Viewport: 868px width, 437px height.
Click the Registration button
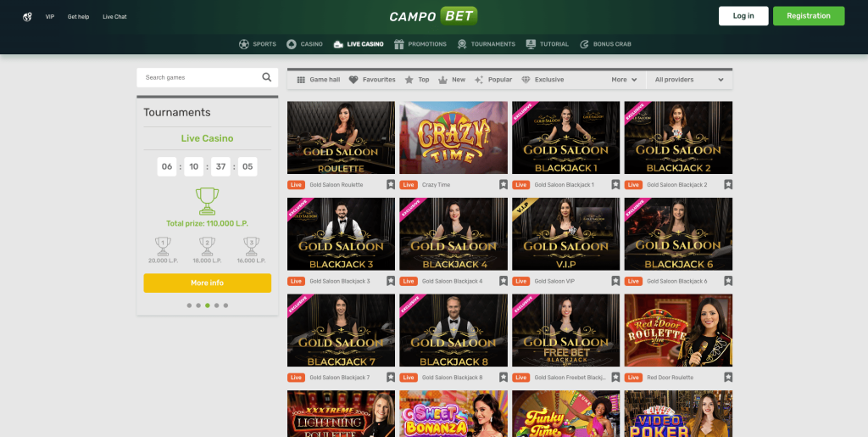coord(809,16)
